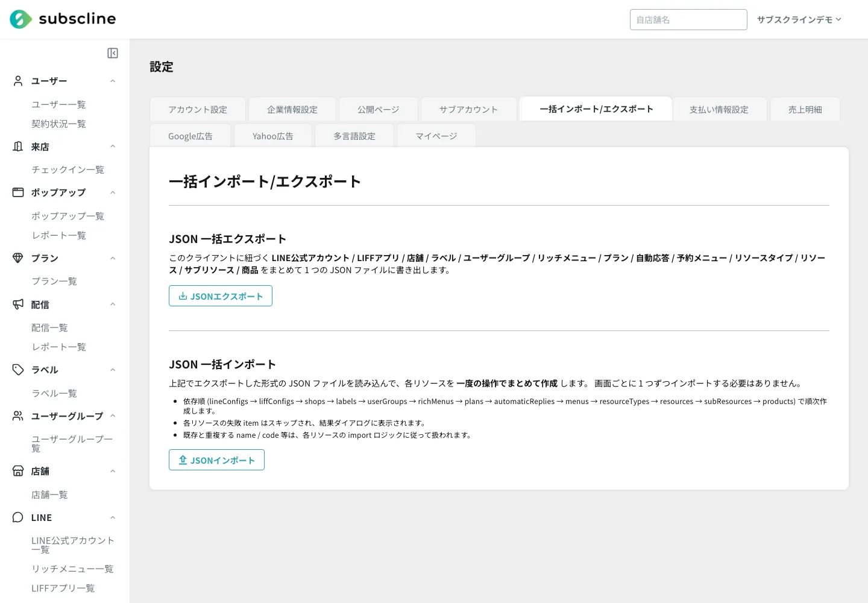Click the 来店 door icon
868x603 pixels.
(x=18, y=147)
